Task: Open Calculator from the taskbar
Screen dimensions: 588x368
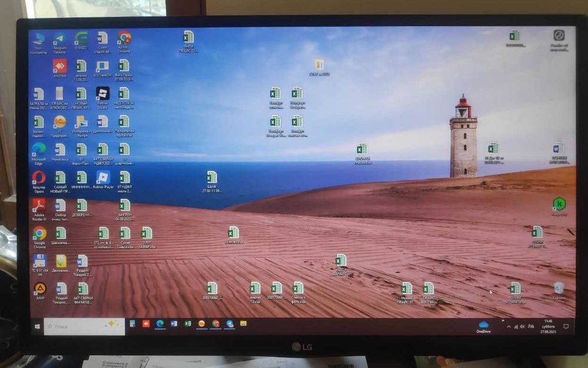Action: click(x=132, y=323)
